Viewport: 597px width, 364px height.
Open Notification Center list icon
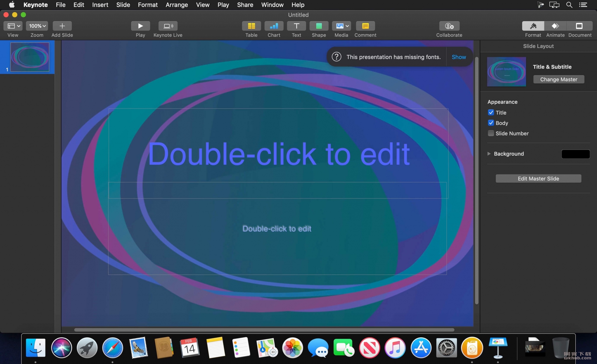583,5
